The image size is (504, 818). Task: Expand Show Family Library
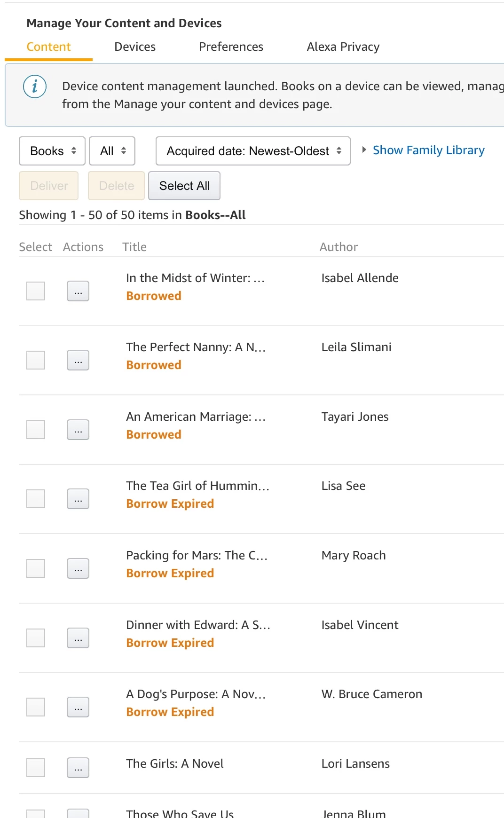tap(423, 150)
